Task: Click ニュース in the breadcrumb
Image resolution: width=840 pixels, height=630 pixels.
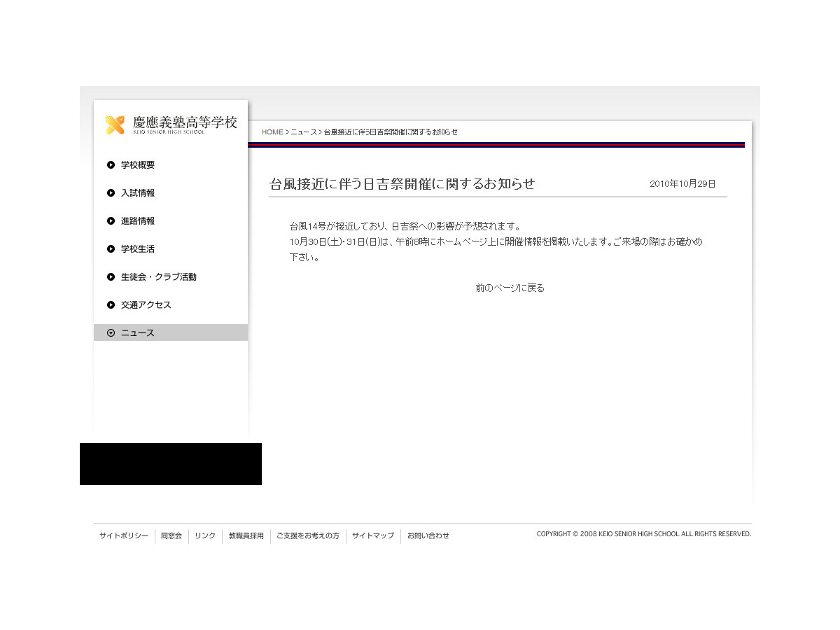Action: click(303, 132)
